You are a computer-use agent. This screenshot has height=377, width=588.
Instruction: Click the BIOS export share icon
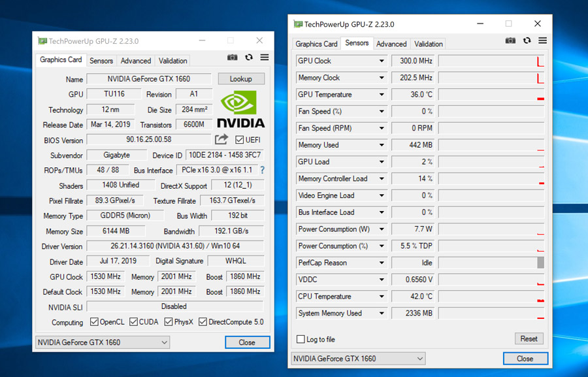point(221,139)
